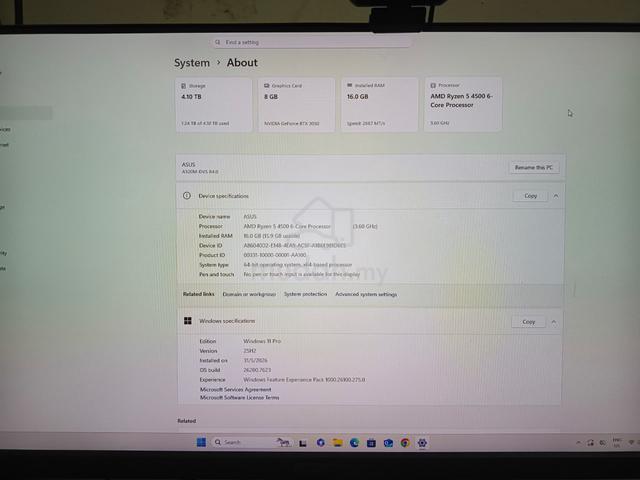Click the Device specifications info icon
This screenshot has height=480, width=640.
point(187,196)
